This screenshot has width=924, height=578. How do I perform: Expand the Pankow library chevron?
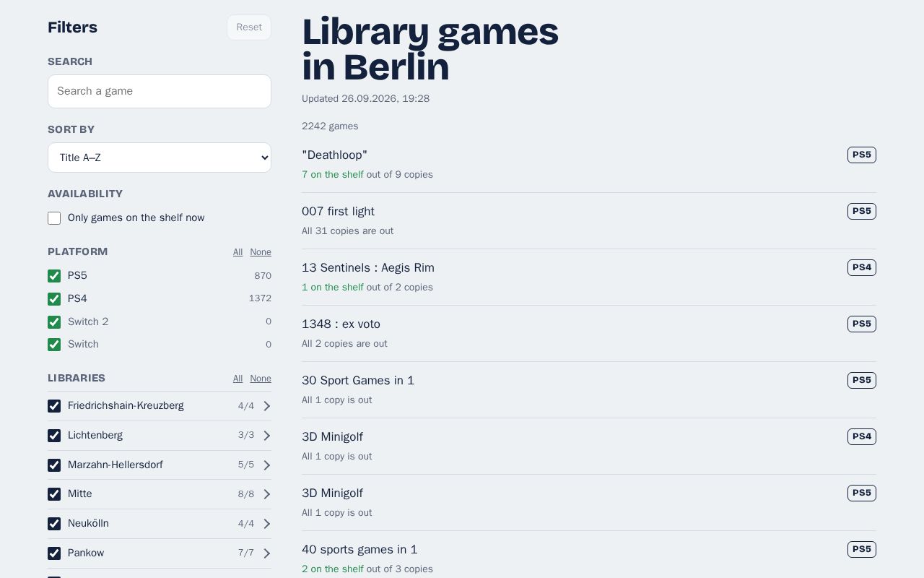tap(266, 553)
